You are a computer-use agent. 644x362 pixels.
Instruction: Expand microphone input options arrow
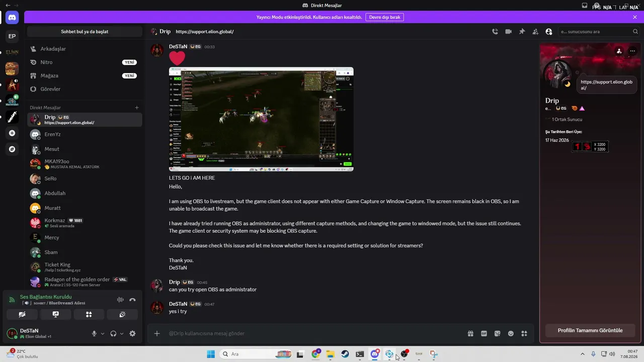click(103, 333)
